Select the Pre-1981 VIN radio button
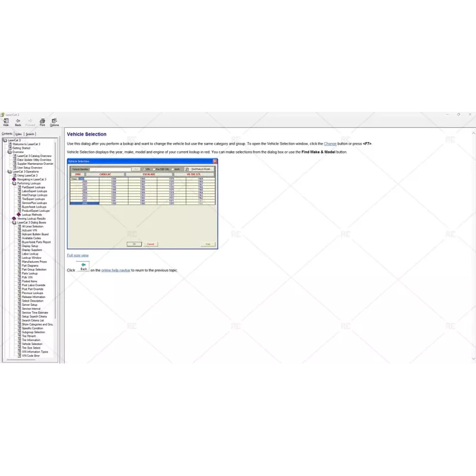 154,169
